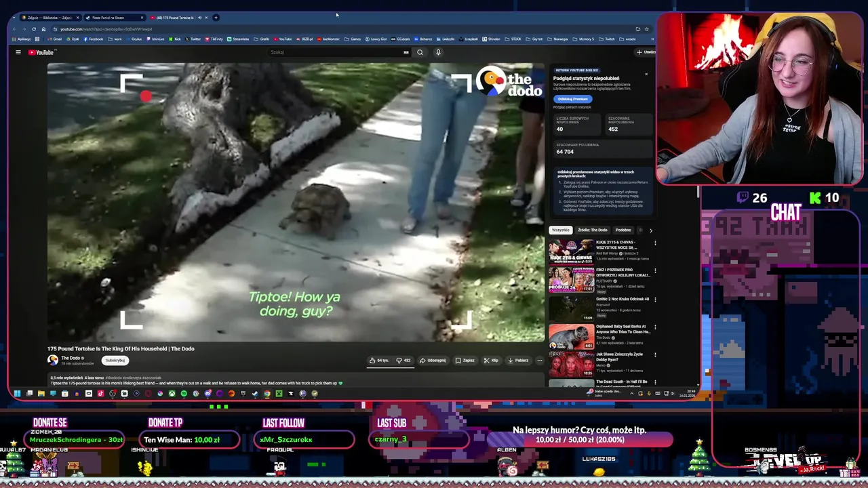Open the Windows Start menu

[17, 394]
